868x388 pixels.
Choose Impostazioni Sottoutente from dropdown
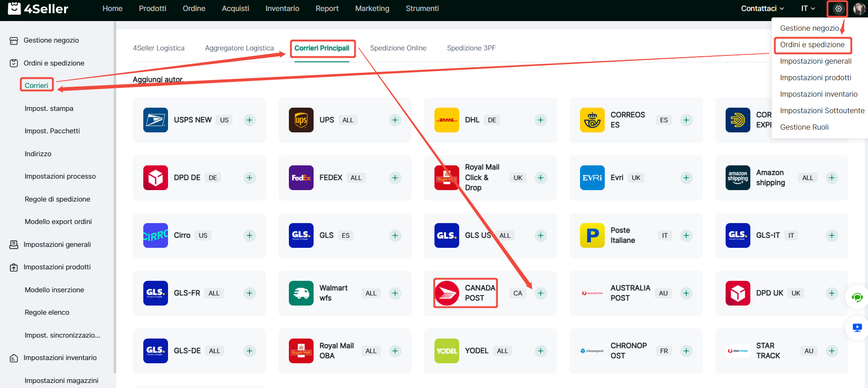(x=822, y=111)
